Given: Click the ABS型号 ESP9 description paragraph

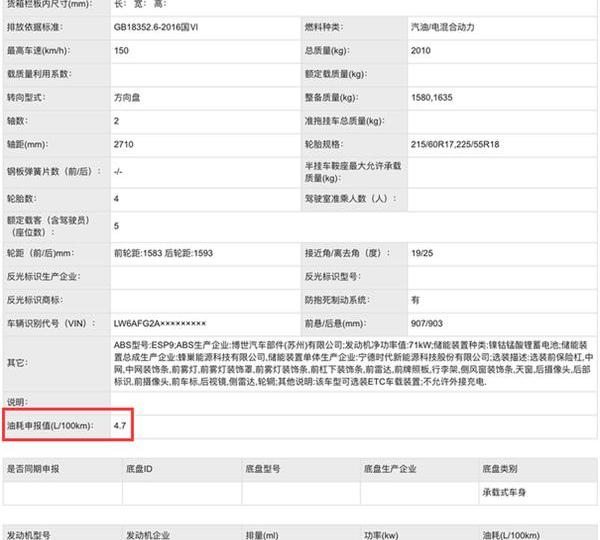Looking at the screenshot, I should point(354,363).
